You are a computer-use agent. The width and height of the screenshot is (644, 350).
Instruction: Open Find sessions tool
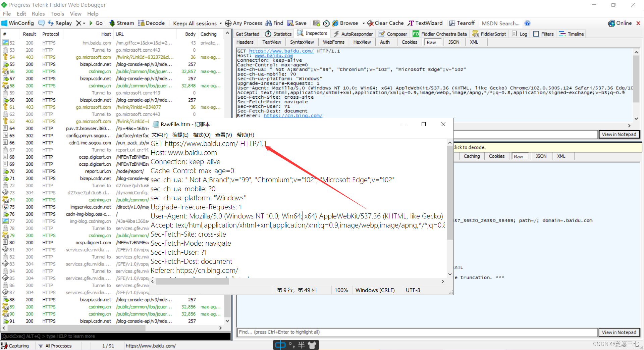coord(274,23)
